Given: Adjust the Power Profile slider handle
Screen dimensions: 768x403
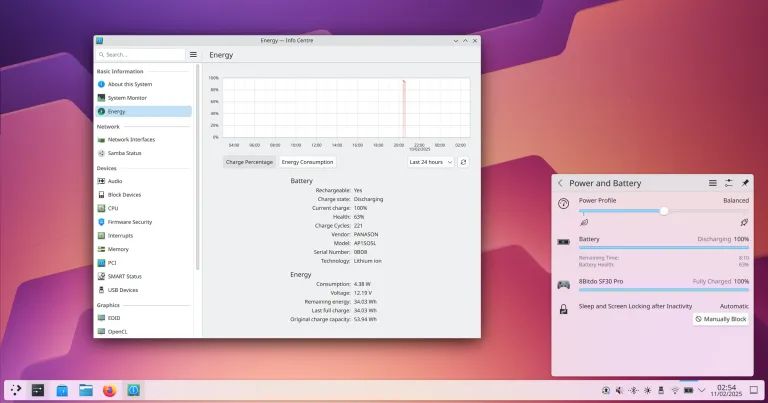Looking at the screenshot, I should 664,211.
